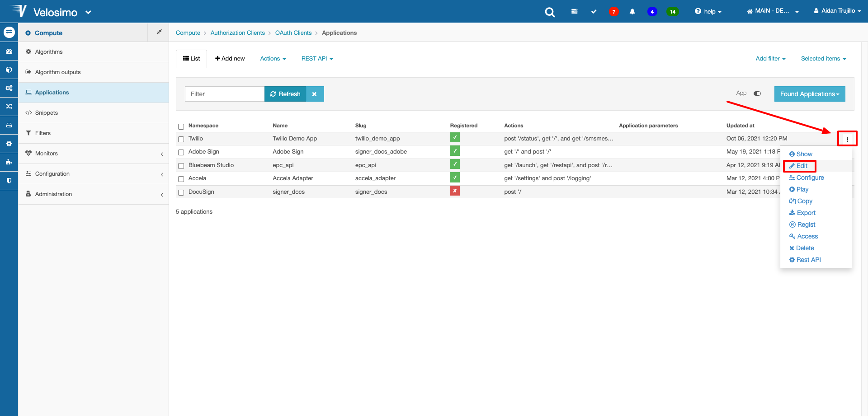Open the Velosimo dropdown chevron
This screenshot has height=416, width=868.
click(x=88, y=12)
